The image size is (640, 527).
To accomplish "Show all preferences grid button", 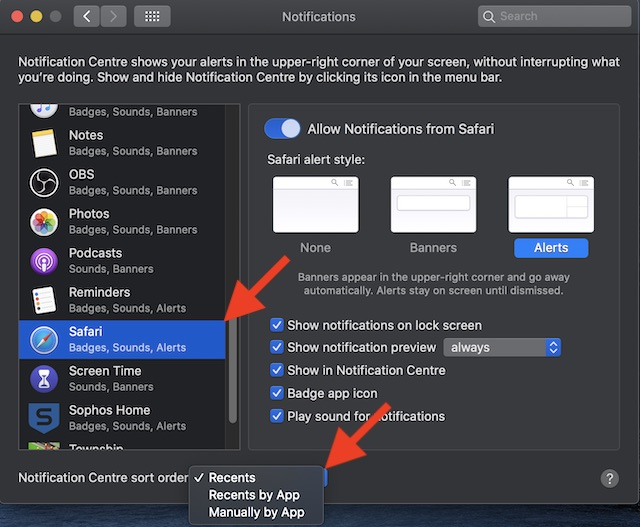I will (x=152, y=16).
